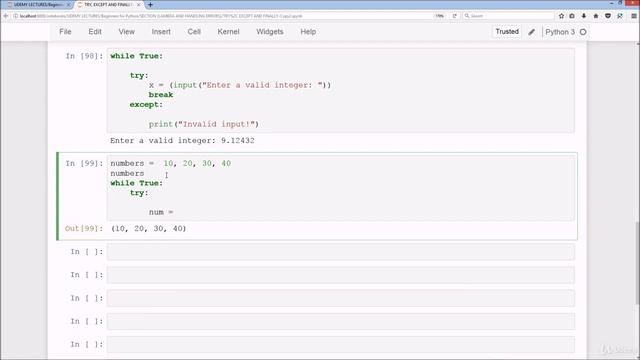Image resolution: width=640 pixels, height=360 pixels.
Task: Select the TRY, EXCEPT AND FINALLY tab
Action: [109, 5]
